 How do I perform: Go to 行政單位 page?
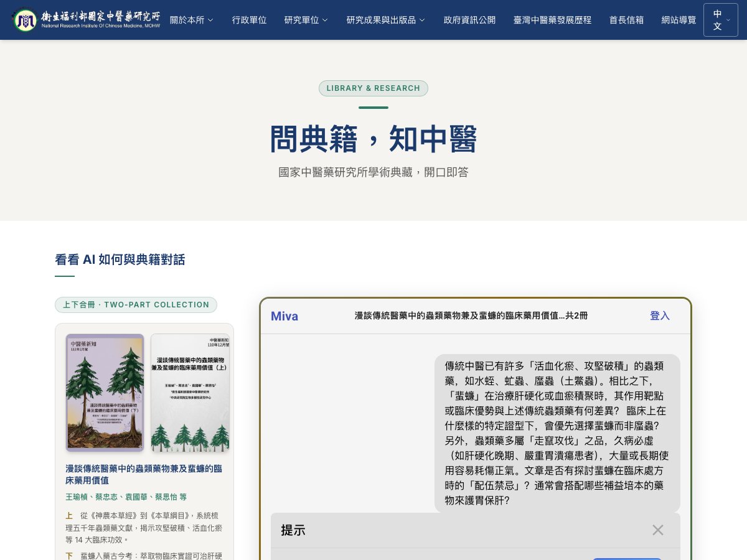tap(249, 20)
